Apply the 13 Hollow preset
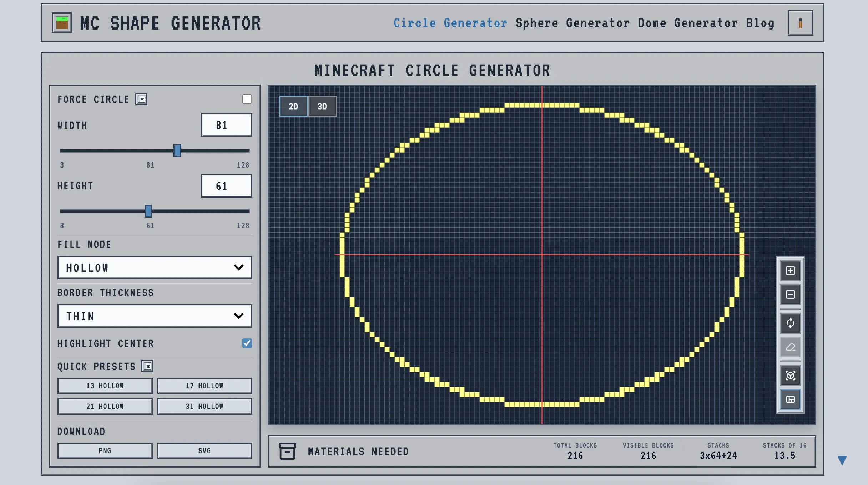 105,386
